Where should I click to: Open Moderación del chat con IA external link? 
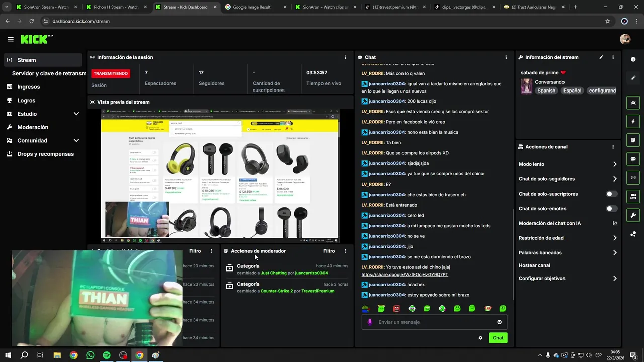click(615, 223)
